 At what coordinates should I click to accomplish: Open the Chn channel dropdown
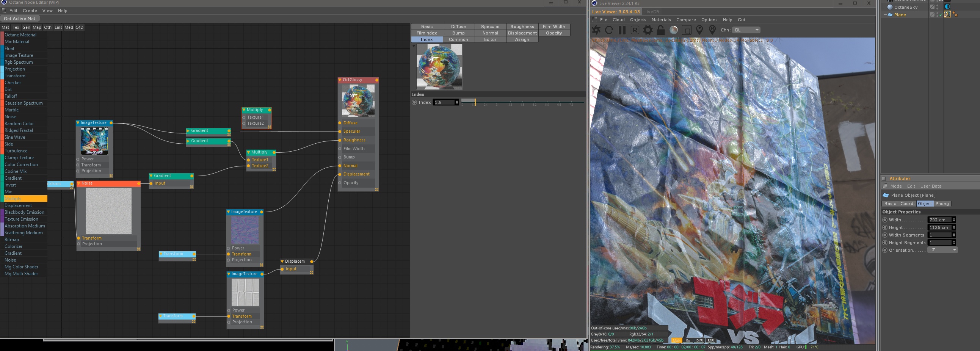point(746,30)
